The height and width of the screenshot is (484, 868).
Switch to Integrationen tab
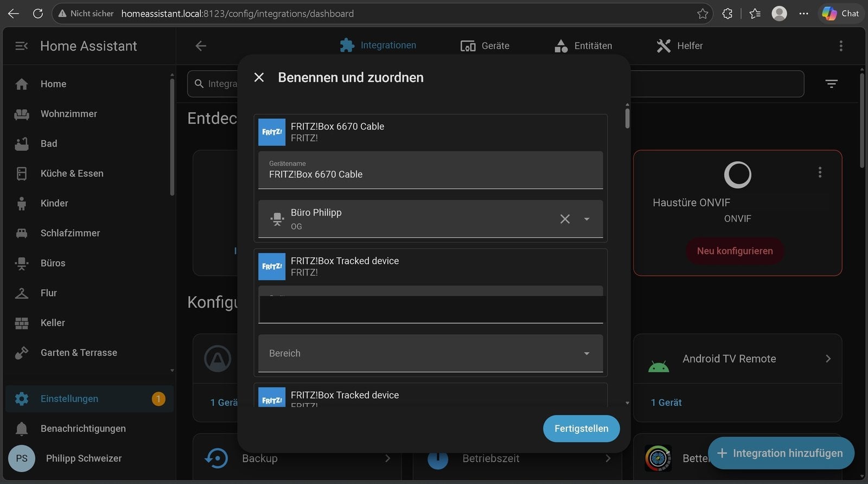tap(378, 46)
